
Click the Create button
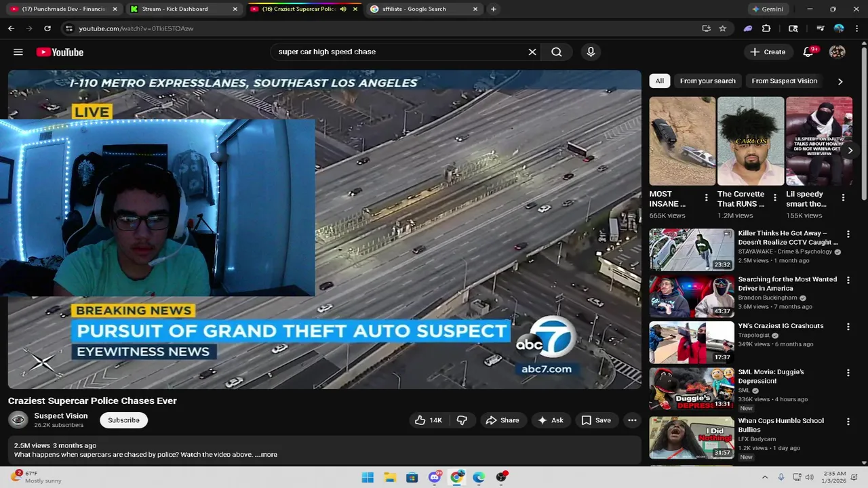coord(768,52)
